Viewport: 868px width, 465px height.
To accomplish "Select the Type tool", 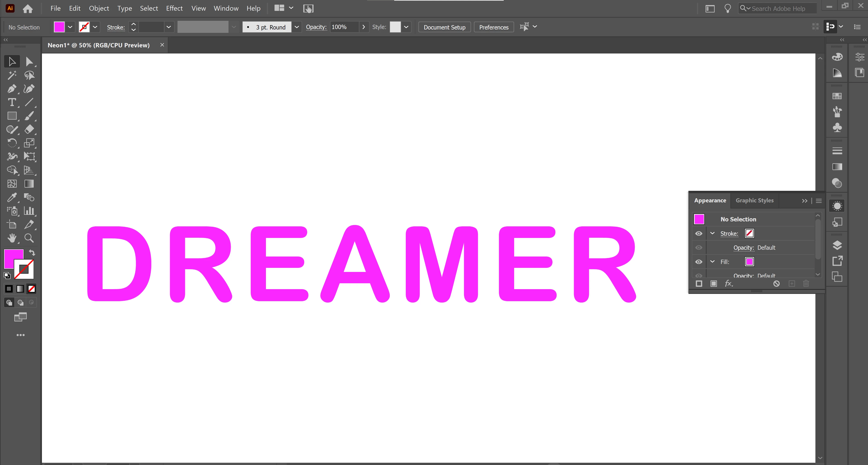I will coord(12,102).
